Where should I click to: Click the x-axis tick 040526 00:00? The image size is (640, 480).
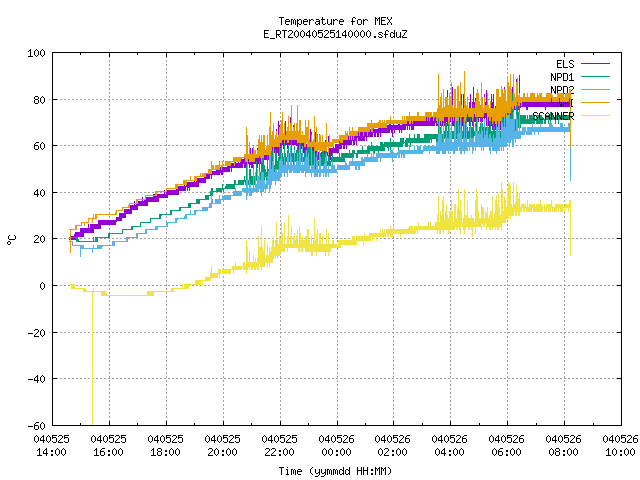pyautogui.click(x=336, y=446)
